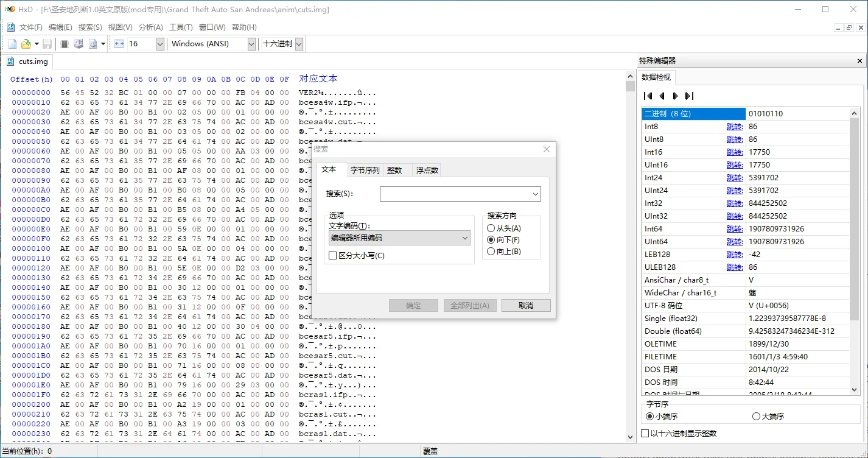Open the 十六进制 offset base dropdown

click(299, 44)
